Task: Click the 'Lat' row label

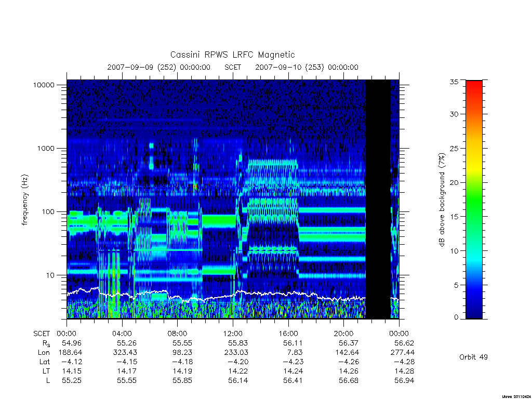Action: pos(45,362)
